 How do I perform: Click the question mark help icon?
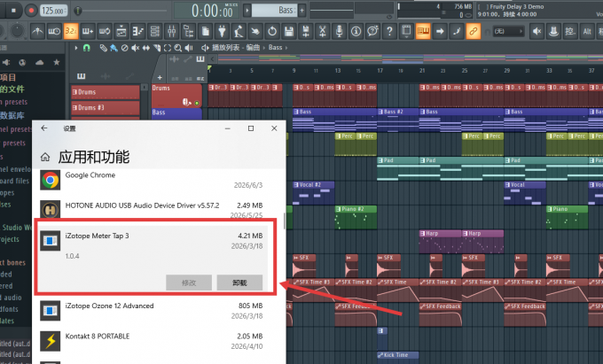click(389, 32)
